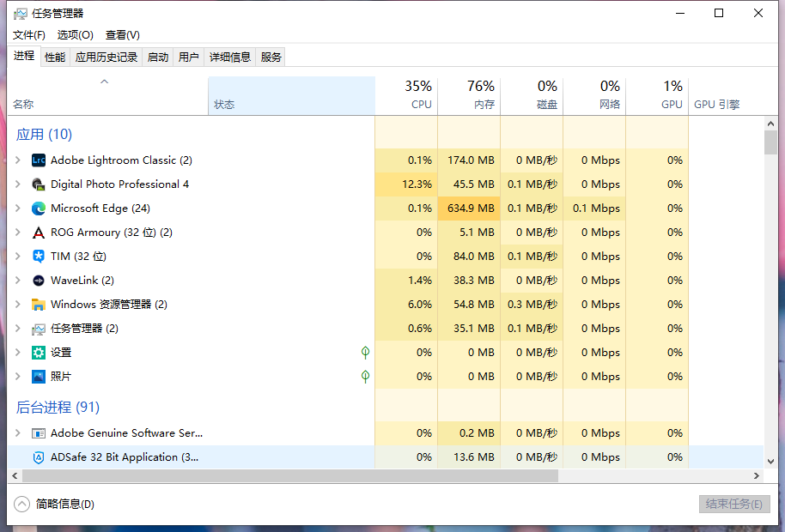
Task: Sort by the 状态 column header
Action: (291, 95)
